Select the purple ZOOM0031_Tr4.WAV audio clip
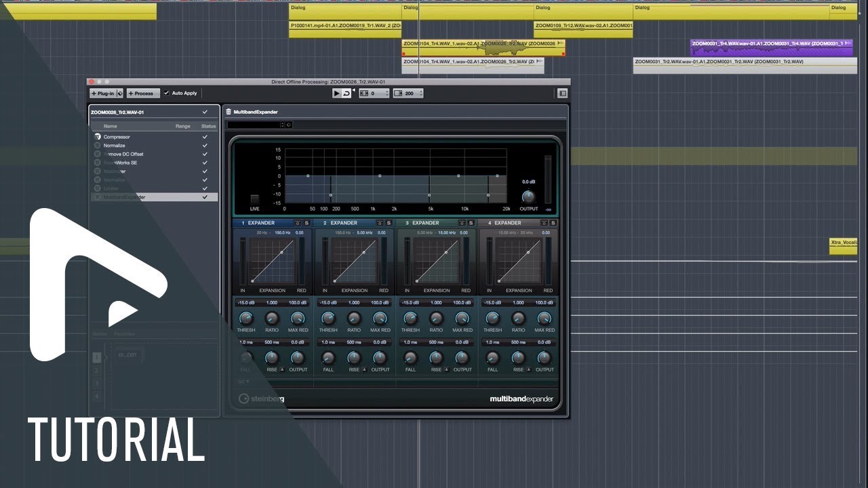This screenshot has height=488, width=868. point(771,47)
